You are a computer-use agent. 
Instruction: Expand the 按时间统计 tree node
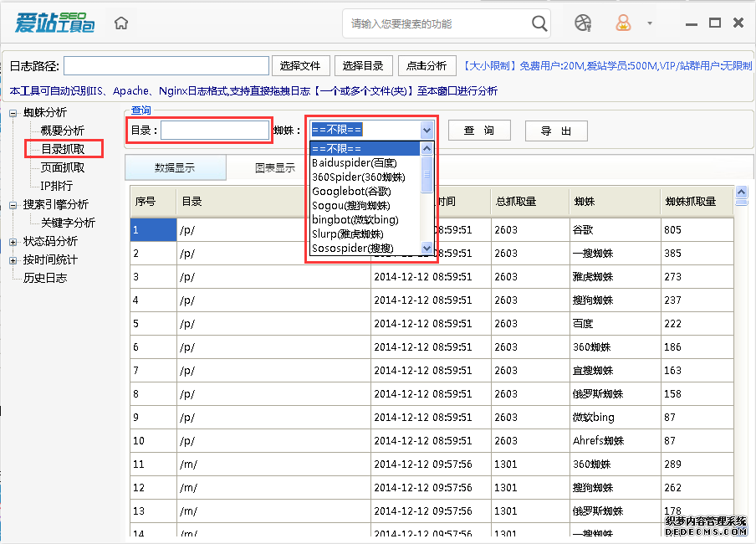(13, 260)
